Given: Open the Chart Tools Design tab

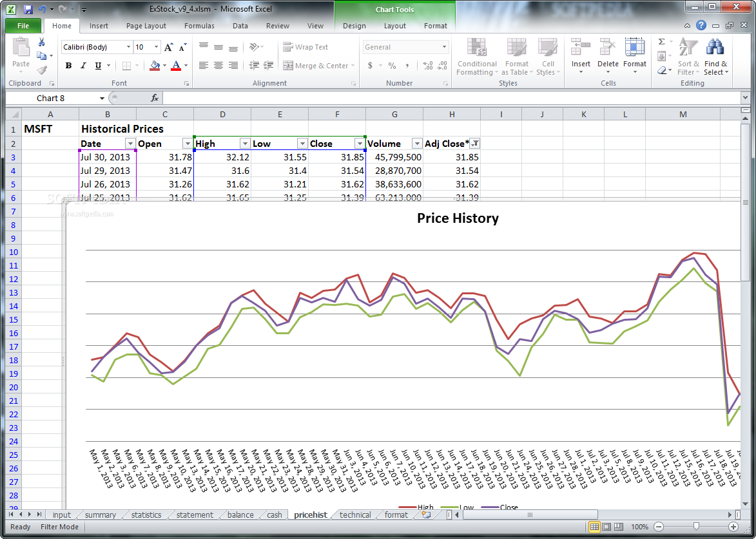Looking at the screenshot, I should (354, 26).
